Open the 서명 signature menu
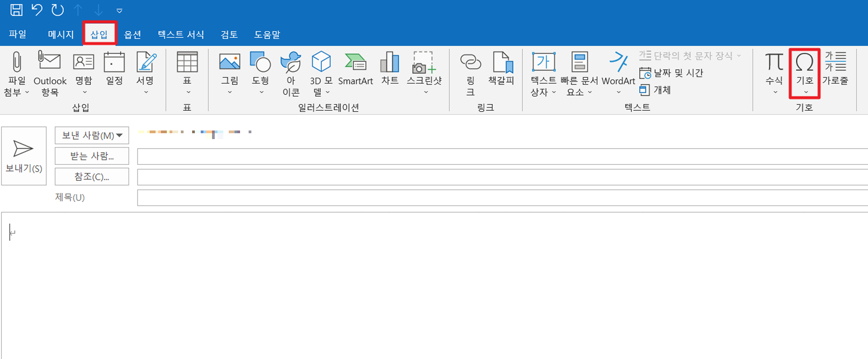Viewport: 868px width, 359px height. 146,74
